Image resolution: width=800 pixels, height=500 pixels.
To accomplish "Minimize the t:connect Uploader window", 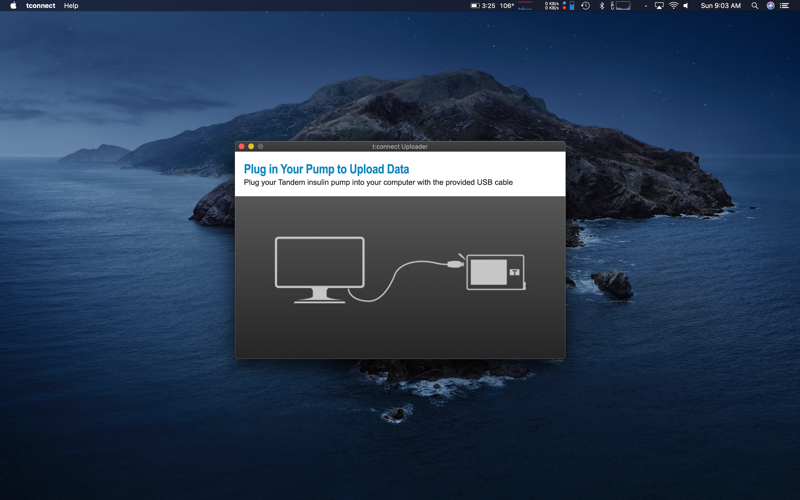I will (x=251, y=146).
